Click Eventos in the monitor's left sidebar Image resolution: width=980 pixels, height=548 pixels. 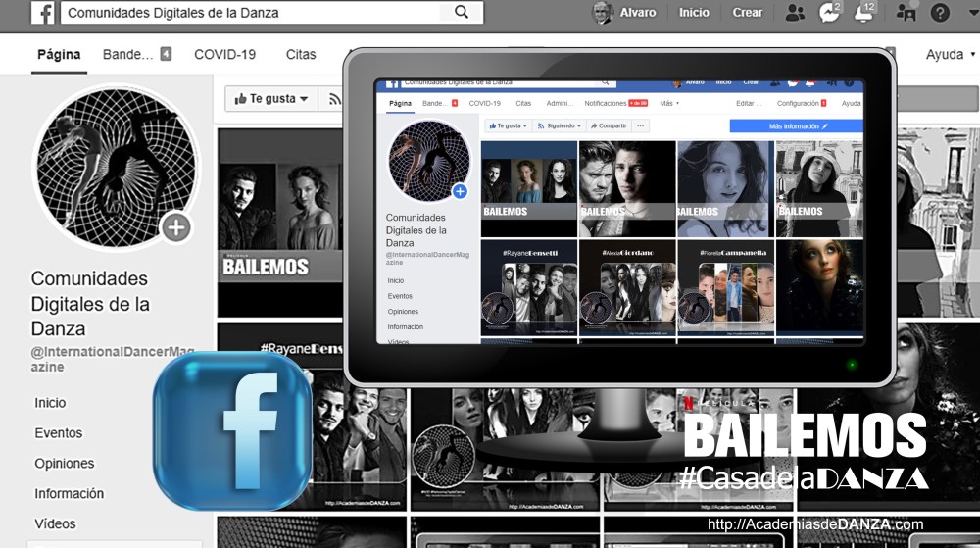pyautogui.click(x=400, y=296)
